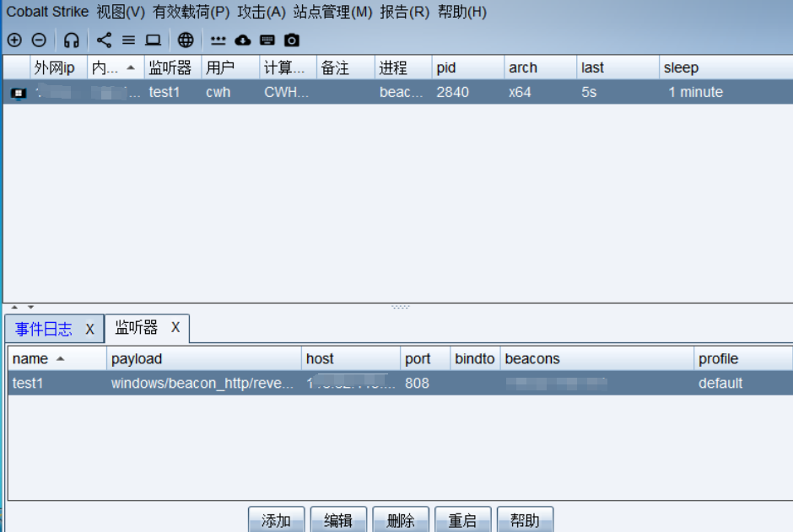793x532 pixels.
Task: Sort listeners by the host column header
Action: click(351, 358)
